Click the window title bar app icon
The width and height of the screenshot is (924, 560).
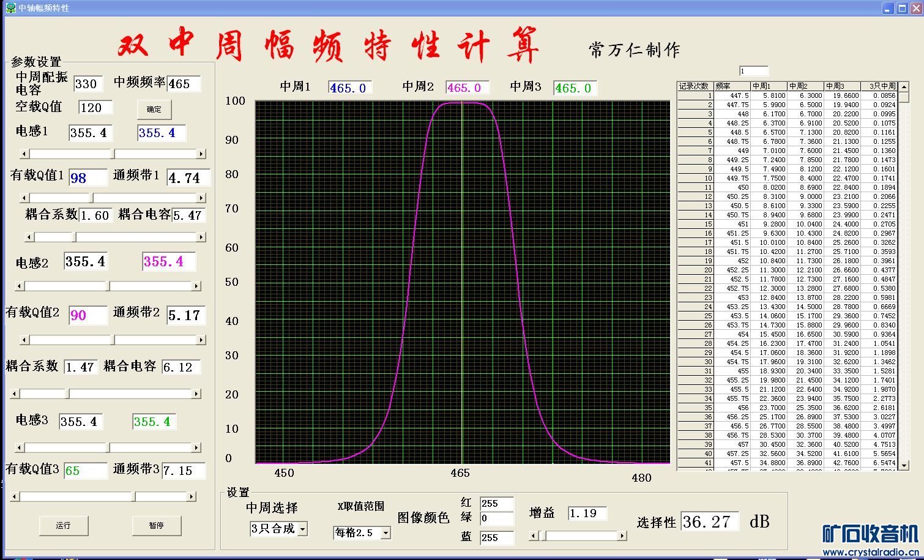pyautogui.click(x=10, y=8)
